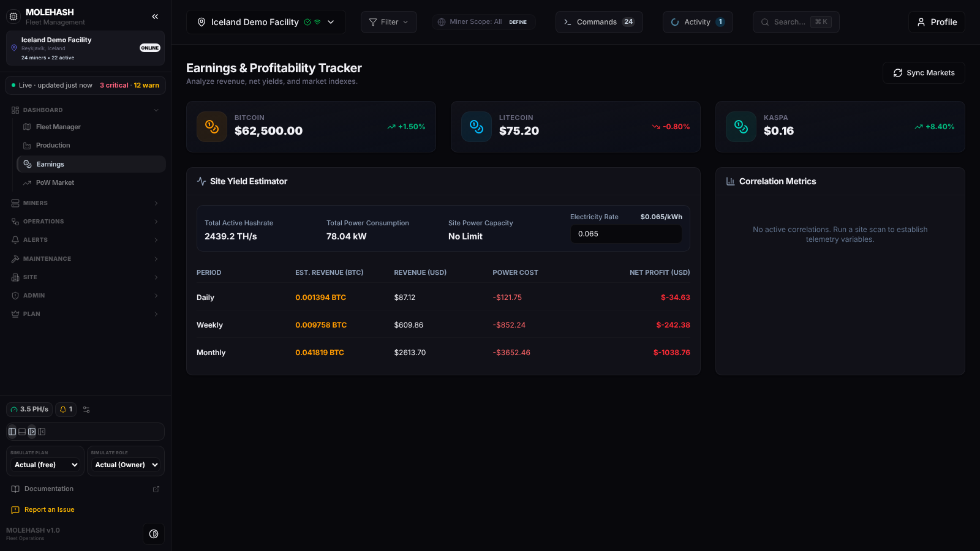Click the Sync Markets button
Screen dimensions: 980x551
924,73
